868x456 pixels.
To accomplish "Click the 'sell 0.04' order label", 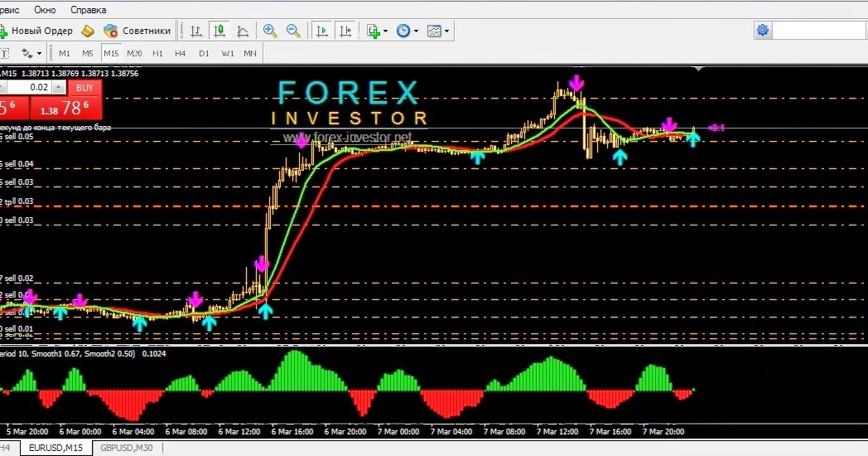I will pyautogui.click(x=19, y=164).
